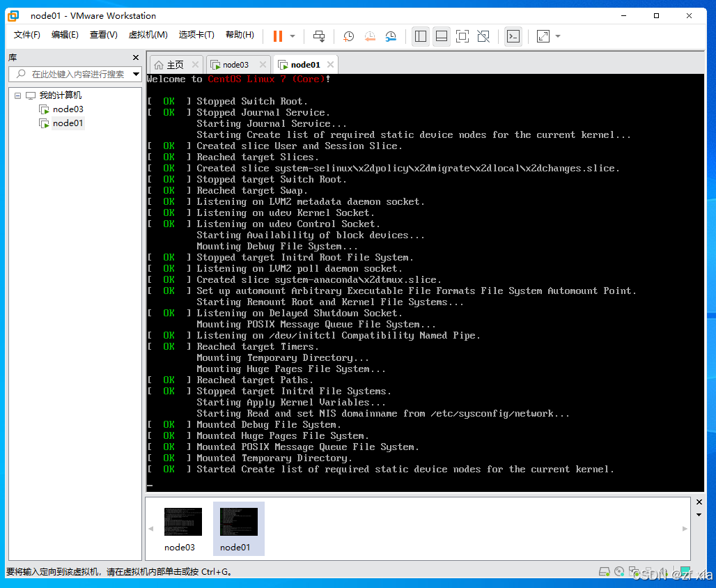The height and width of the screenshot is (588, 716).
Task: Open the power options dropdown arrow
Action: click(x=293, y=36)
